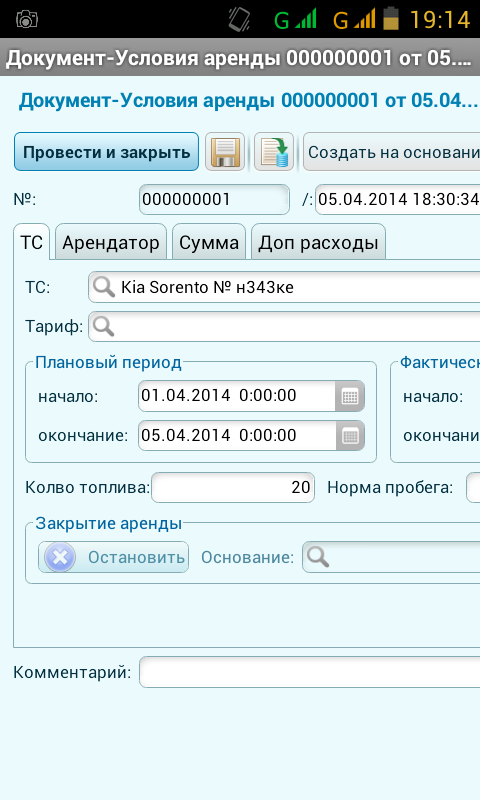Tap the clock showing 19:14
Image resolution: width=480 pixels, height=800 pixels.
pos(440,20)
